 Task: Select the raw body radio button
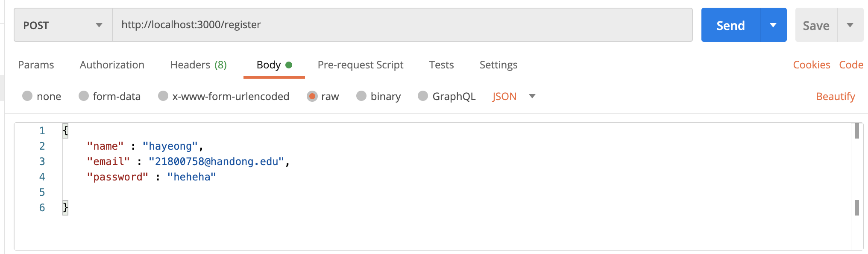pyautogui.click(x=312, y=96)
